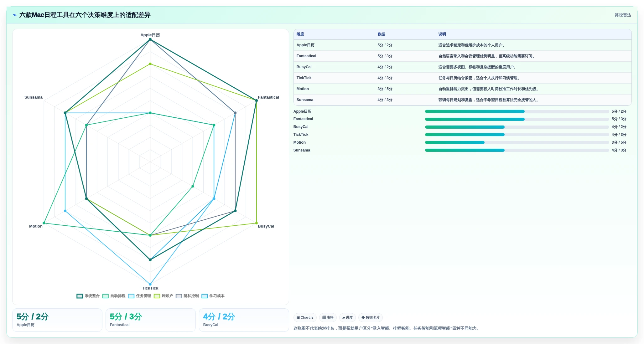Toggle the 跨账户 legend series
Image resolution: width=644 pixels, height=344 pixels.
[x=163, y=296]
